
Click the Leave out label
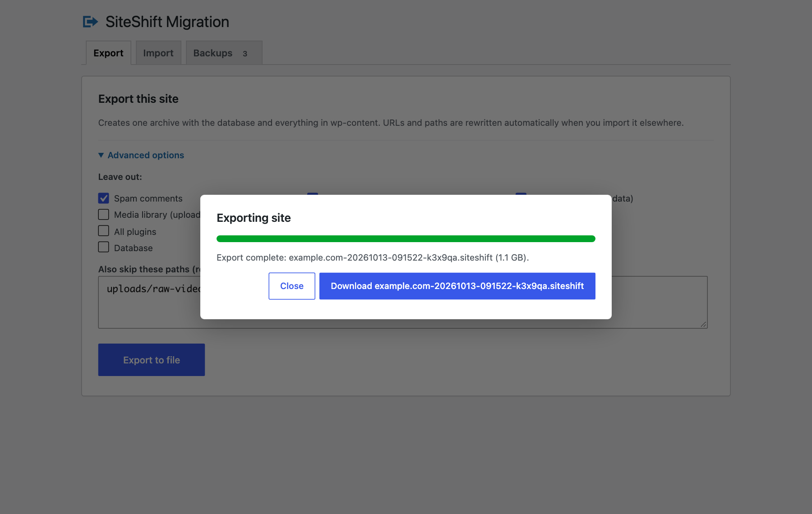pyautogui.click(x=120, y=177)
